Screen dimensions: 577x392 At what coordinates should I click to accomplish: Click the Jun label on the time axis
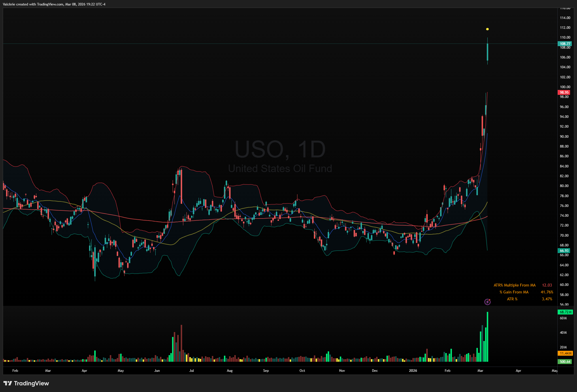coord(157,371)
